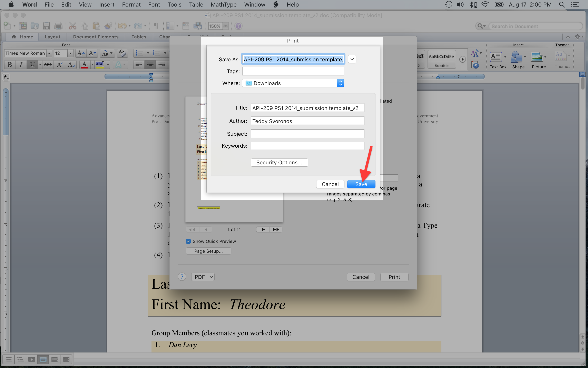Toggle Bold formatting
Image resolution: width=588 pixels, height=368 pixels.
pos(10,65)
